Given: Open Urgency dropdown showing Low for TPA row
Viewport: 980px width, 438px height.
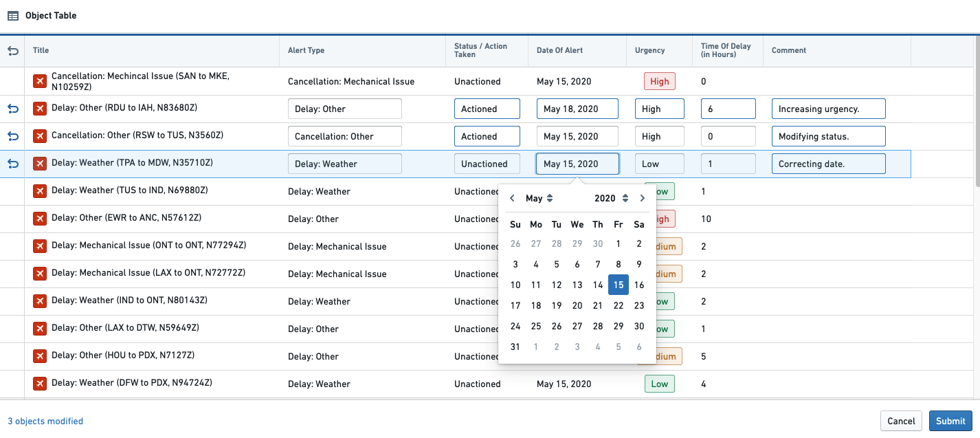Looking at the screenshot, I should (660, 164).
